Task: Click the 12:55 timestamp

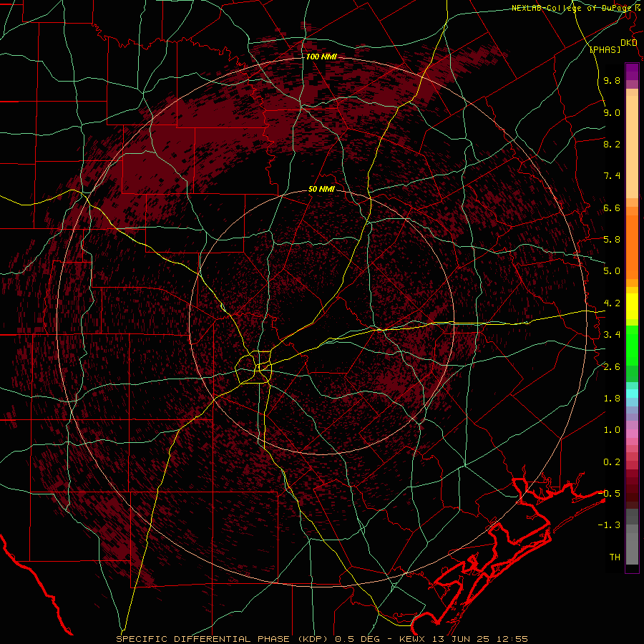Action: click(x=512, y=639)
